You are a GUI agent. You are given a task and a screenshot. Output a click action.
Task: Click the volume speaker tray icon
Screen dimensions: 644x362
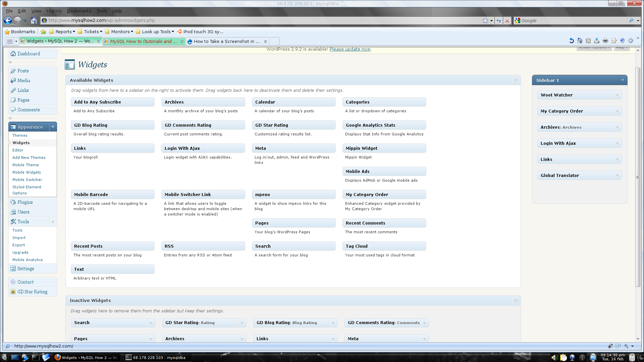pos(554,358)
